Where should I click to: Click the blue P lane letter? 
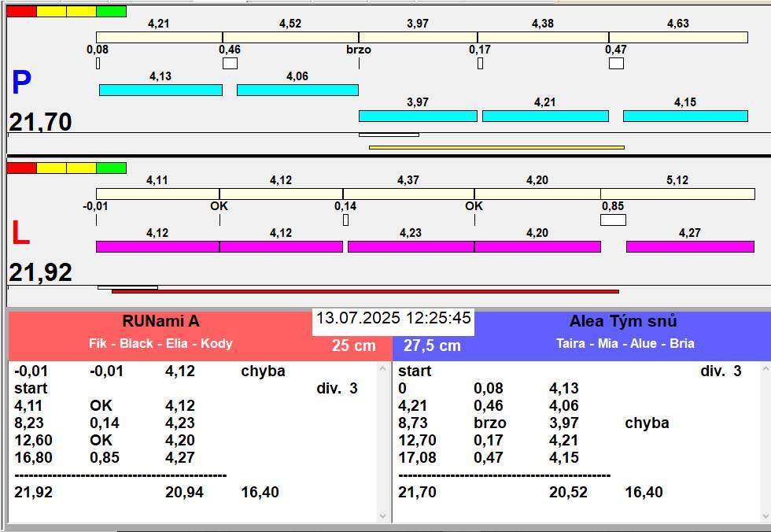coord(22,82)
